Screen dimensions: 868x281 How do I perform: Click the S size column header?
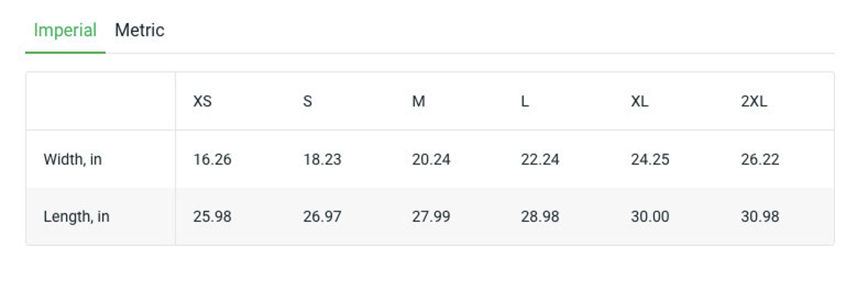pyautogui.click(x=308, y=101)
